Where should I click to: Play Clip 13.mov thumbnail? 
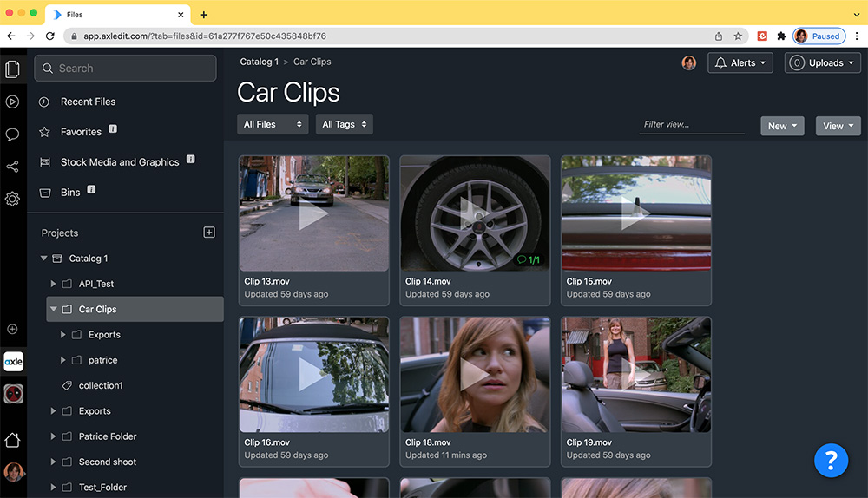(314, 213)
